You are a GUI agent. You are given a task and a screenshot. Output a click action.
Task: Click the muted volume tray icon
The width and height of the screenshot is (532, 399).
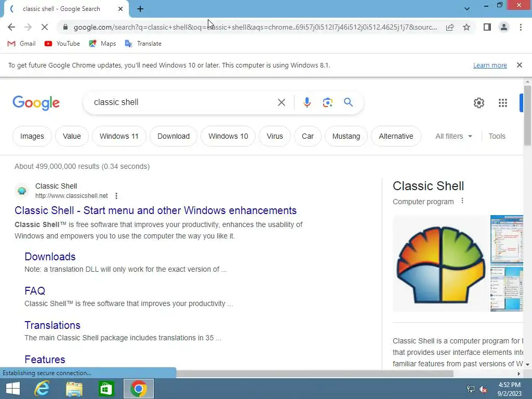click(x=483, y=389)
